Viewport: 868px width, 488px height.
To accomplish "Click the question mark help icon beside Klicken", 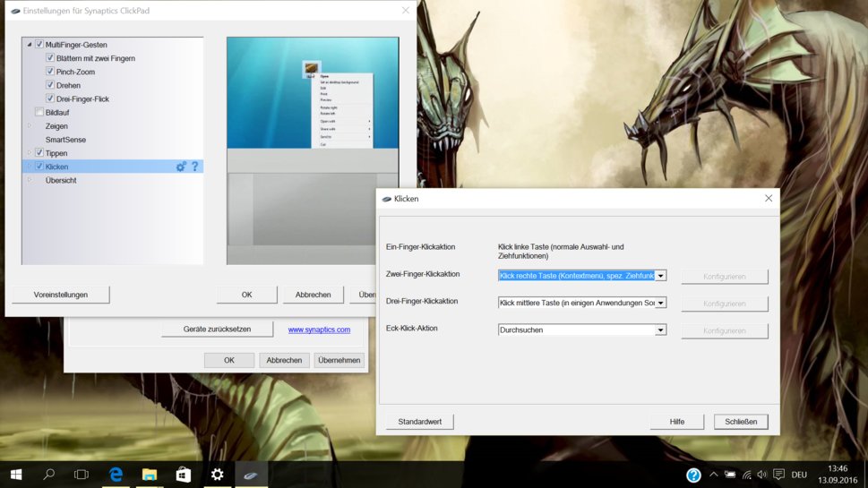I will point(194,167).
